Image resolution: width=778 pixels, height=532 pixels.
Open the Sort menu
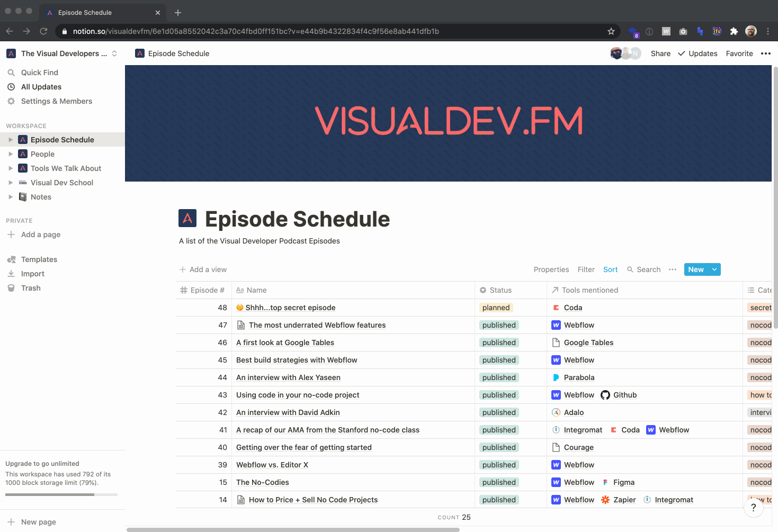610,269
